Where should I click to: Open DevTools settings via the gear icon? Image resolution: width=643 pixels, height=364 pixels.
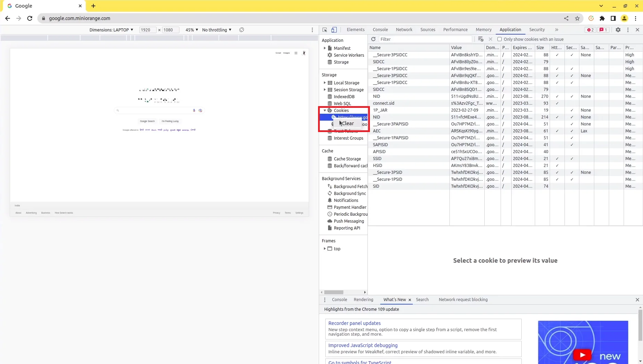pyautogui.click(x=618, y=30)
